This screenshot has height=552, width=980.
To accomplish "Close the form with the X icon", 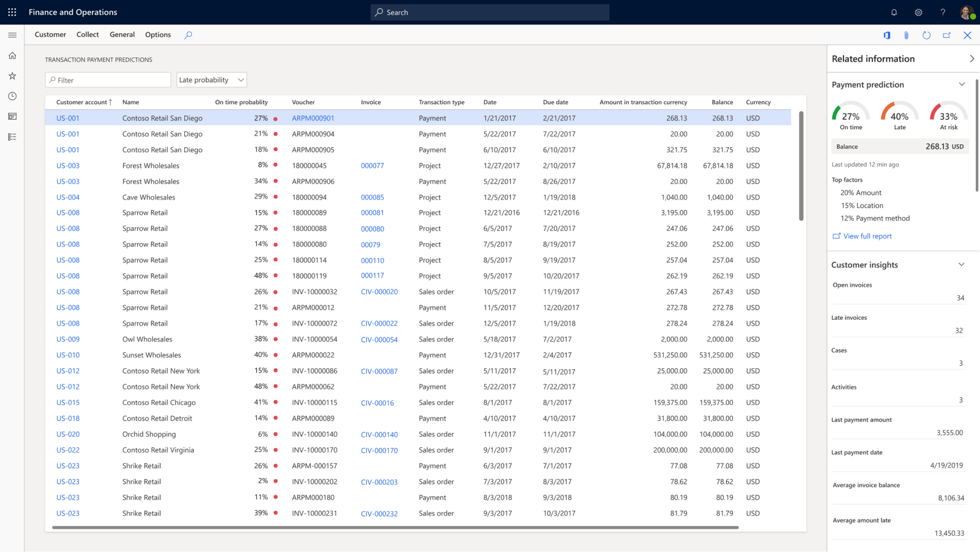I will [x=967, y=35].
